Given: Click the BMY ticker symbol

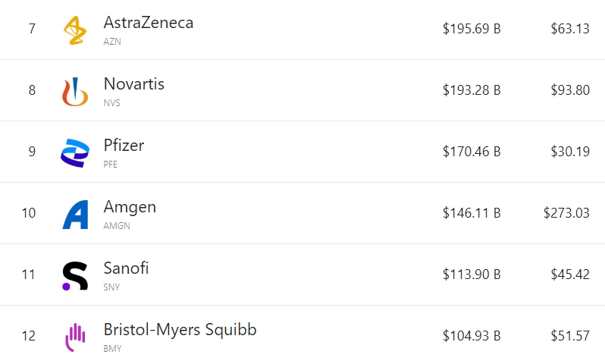Looking at the screenshot, I should 112,349.
